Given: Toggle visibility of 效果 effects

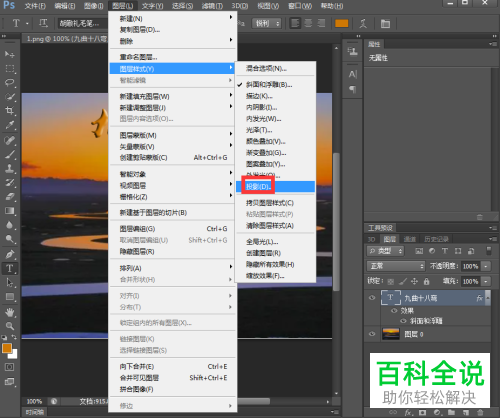Looking at the screenshot, I should tap(394, 311).
